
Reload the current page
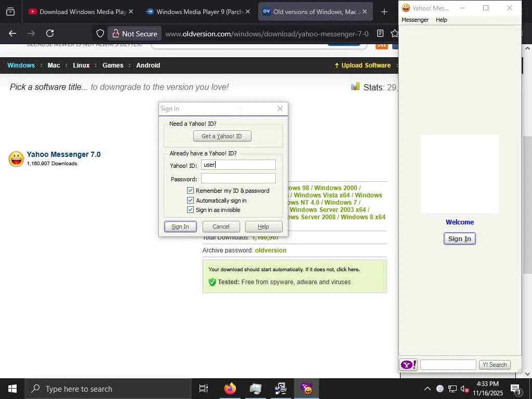point(50,33)
